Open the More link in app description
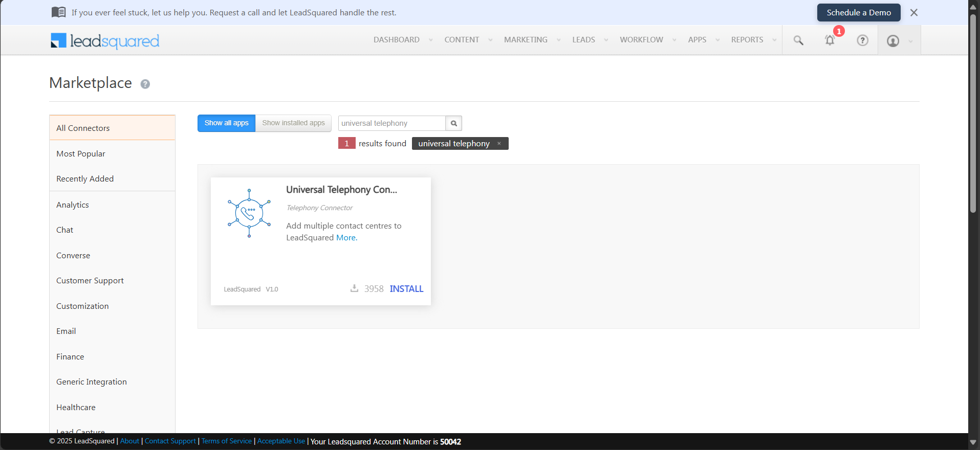Image resolution: width=980 pixels, height=450 pixels. [x=346, y=238]
